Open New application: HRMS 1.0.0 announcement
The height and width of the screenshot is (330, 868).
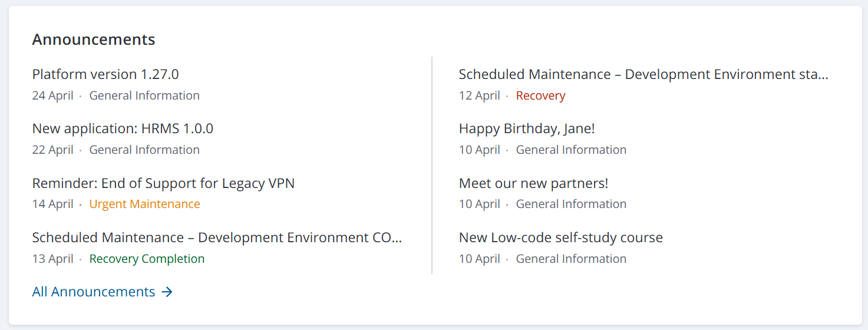coord(123,128)
